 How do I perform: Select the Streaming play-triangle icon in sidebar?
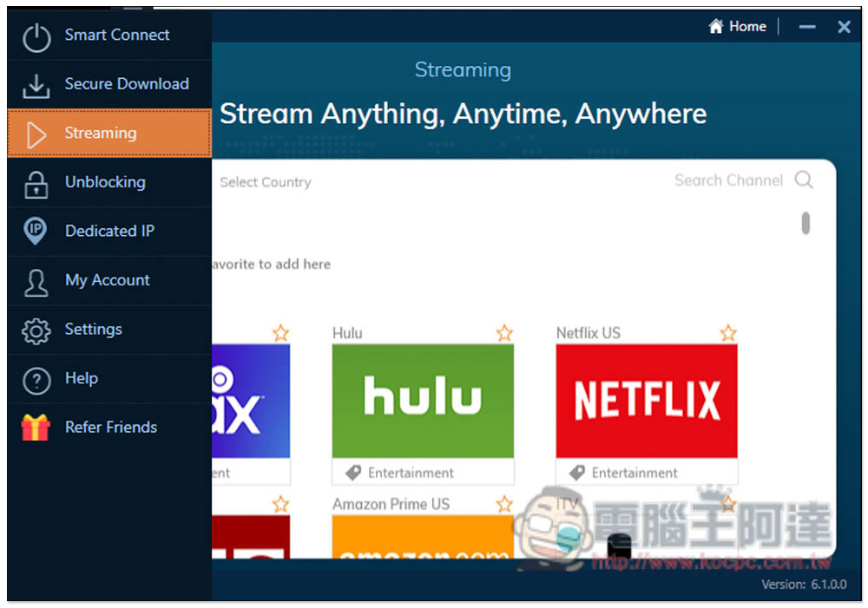pyautogui.click(x=36, y=135)
